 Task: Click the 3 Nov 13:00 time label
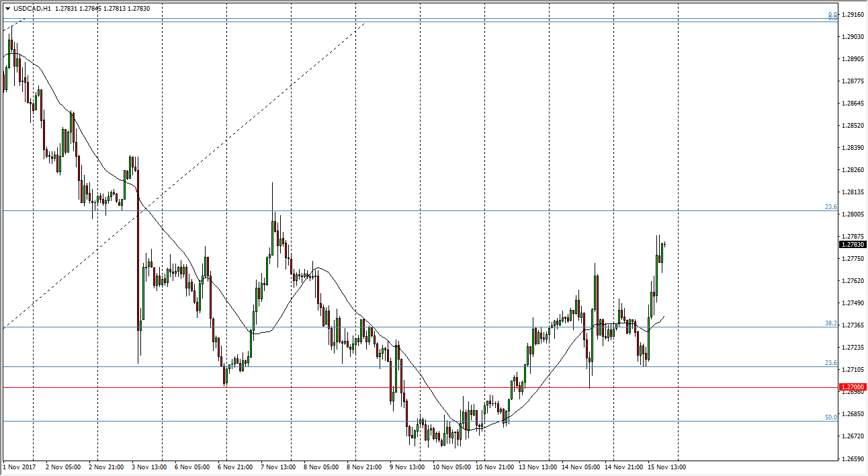tap(148, 467)
